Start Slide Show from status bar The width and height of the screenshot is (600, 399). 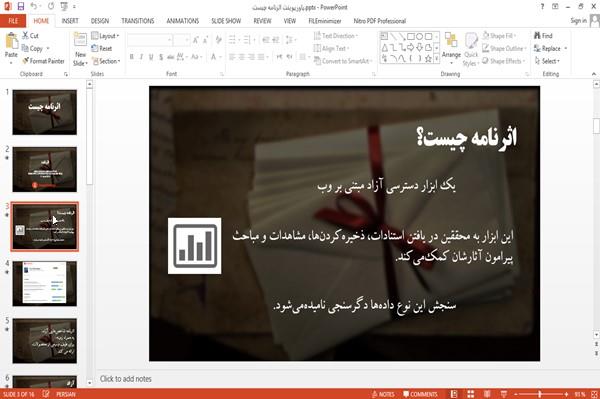[x=504, y=394]
